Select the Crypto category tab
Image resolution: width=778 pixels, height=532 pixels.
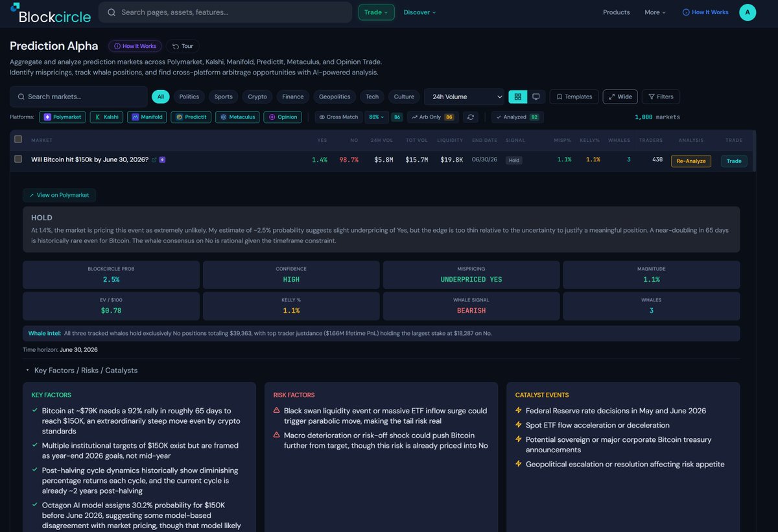click(x=257, y=97)
